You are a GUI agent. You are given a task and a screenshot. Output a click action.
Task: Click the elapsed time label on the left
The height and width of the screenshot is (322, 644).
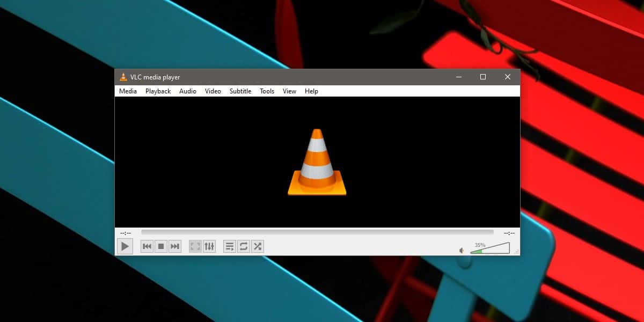coord(126,233)
